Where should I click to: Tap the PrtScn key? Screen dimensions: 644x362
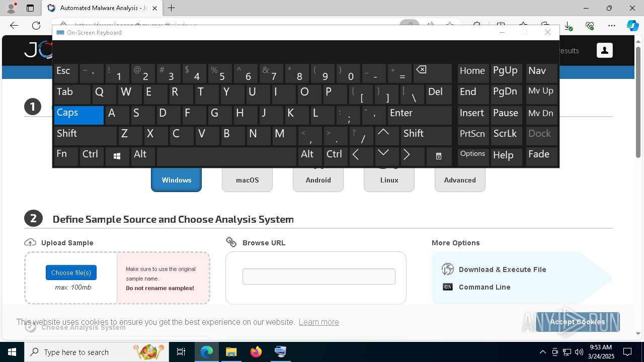[473, 135]
